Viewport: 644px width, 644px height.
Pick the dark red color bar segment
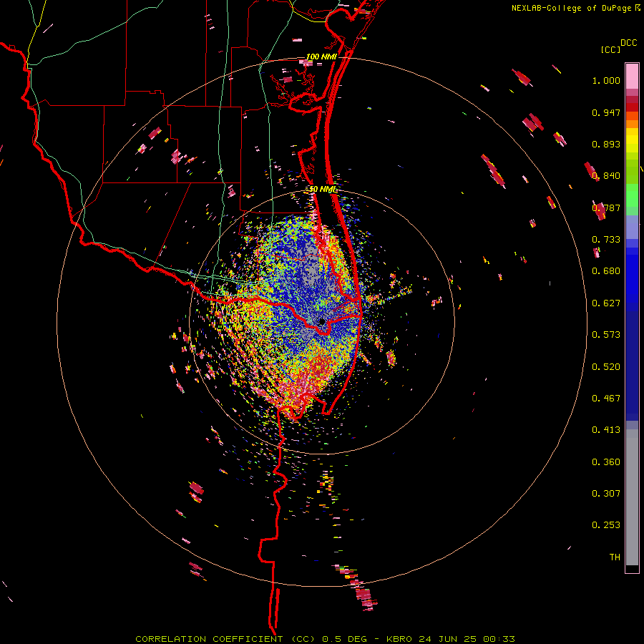coord(632,107)
